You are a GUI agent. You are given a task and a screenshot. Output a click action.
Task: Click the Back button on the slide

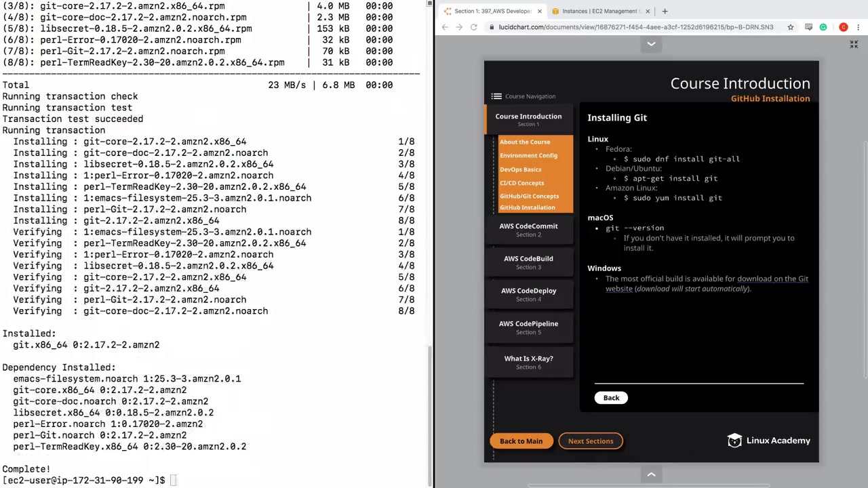pyautogui.click(x=611, y=398)
